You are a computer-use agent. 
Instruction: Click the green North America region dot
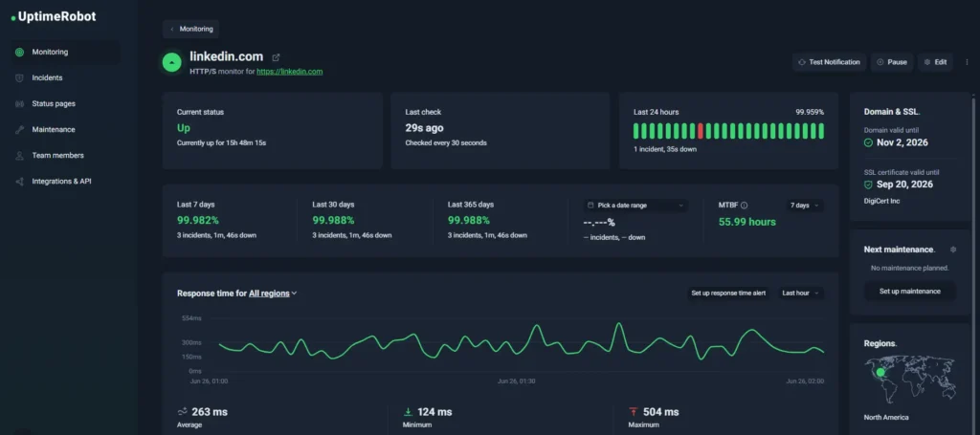(881, 373)
